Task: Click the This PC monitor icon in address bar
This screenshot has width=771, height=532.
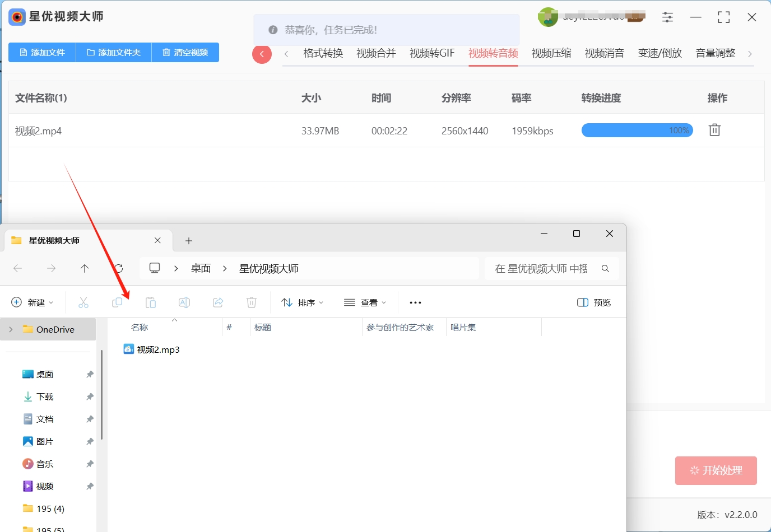Action: [x=155, y=268]
